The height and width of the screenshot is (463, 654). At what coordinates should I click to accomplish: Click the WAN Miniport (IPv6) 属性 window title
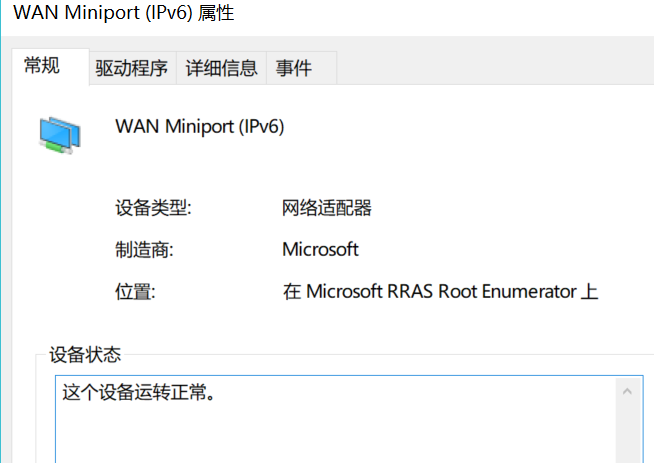tap(124, 15)
